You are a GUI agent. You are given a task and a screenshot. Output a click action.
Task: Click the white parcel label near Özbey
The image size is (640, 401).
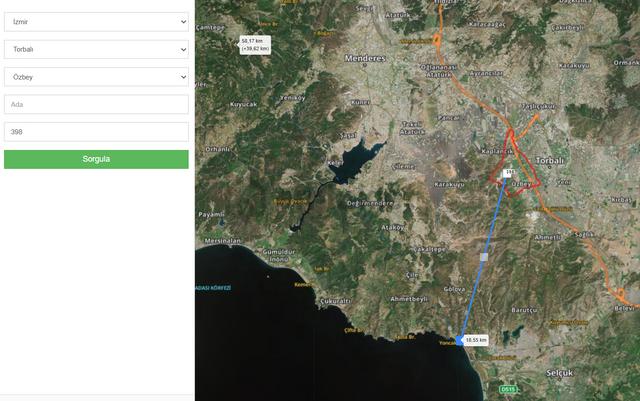point(508,173)
